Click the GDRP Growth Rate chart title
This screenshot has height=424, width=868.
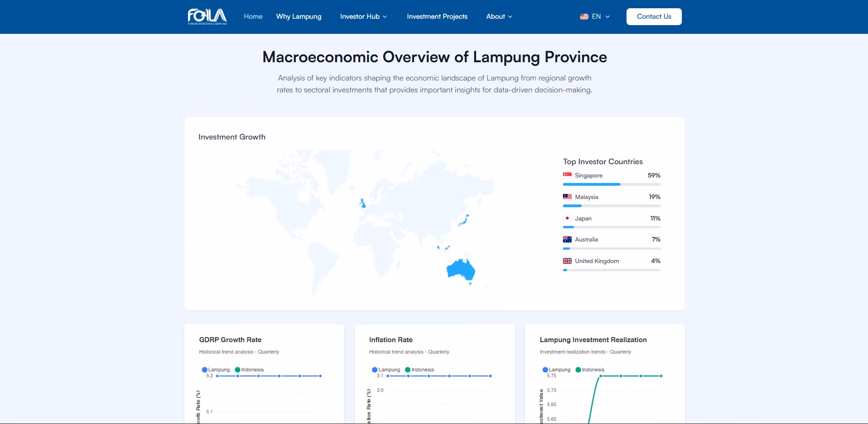[230, 339]
